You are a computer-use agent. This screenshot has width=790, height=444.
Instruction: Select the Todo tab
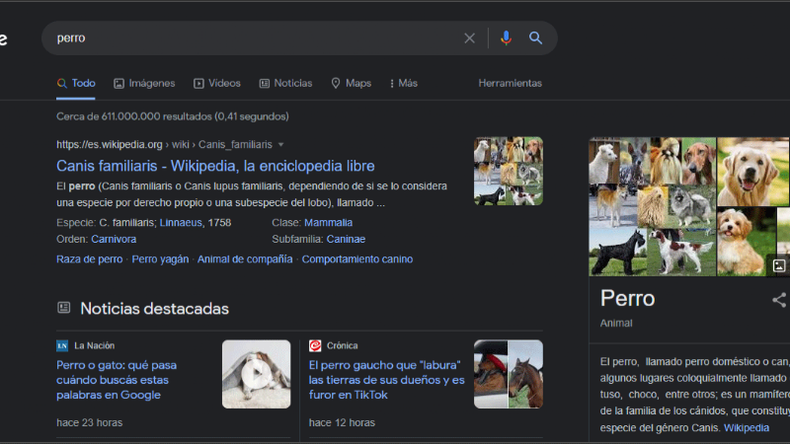76,83
